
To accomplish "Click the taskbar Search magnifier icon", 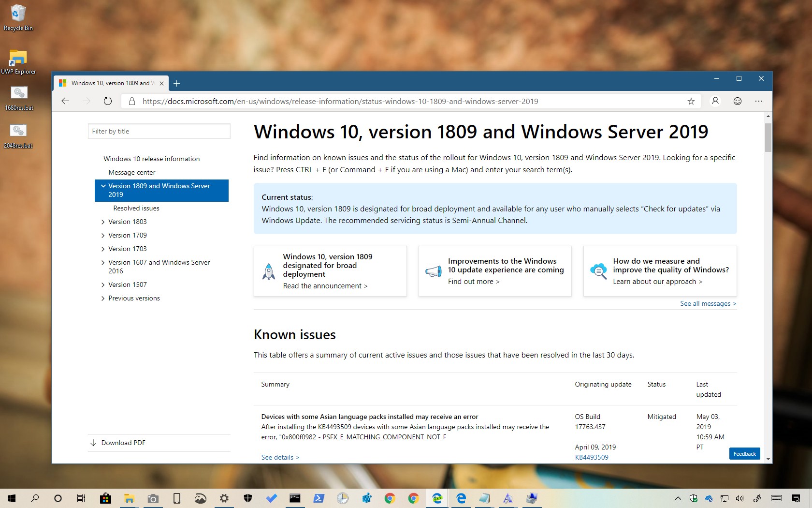I will 35,498.
